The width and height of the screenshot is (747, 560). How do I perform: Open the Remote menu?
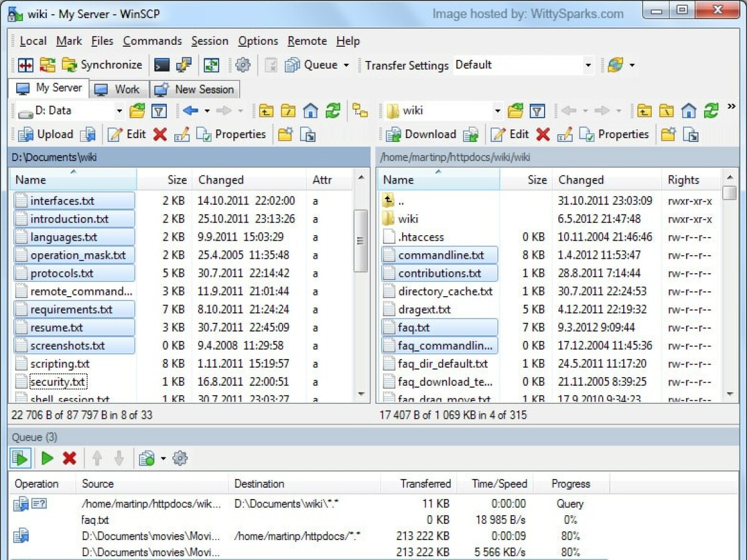click(308, 41)
